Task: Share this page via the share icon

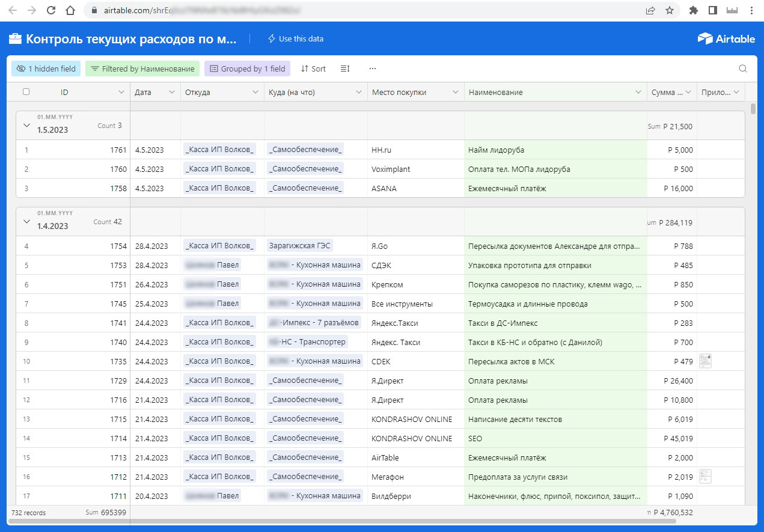Action: click(x=650, y=10)
